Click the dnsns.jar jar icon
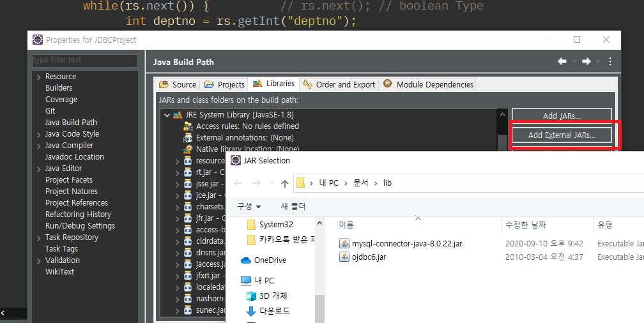 (x=188, y=253)
